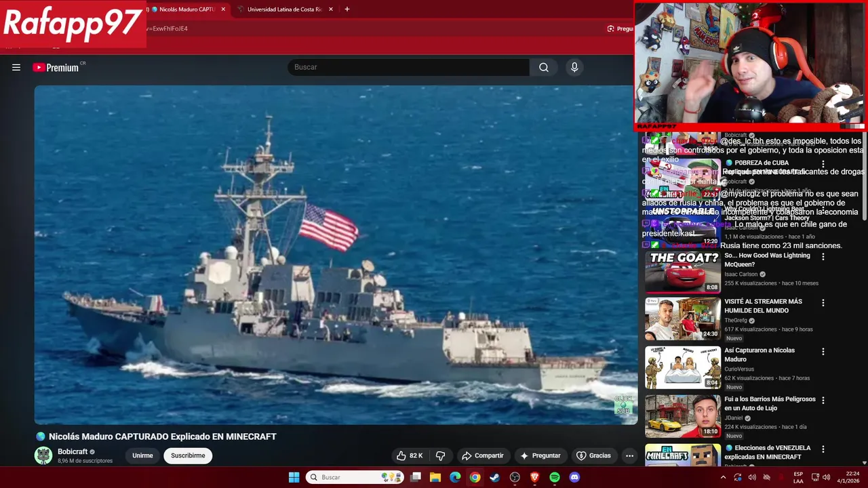This screenshot has width=868, height=488.
Task: Open the YouTube hamburger guide menu
Action: pos(16,67)
